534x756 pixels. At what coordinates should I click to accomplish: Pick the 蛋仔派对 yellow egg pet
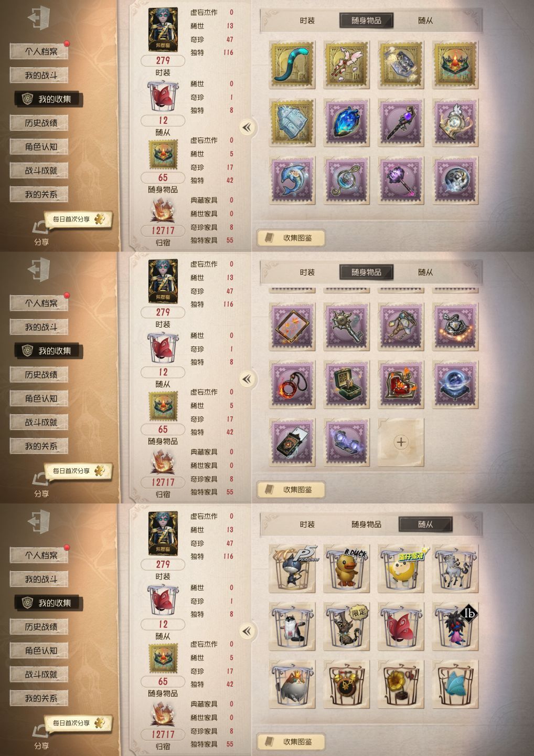tap(401, 569)
